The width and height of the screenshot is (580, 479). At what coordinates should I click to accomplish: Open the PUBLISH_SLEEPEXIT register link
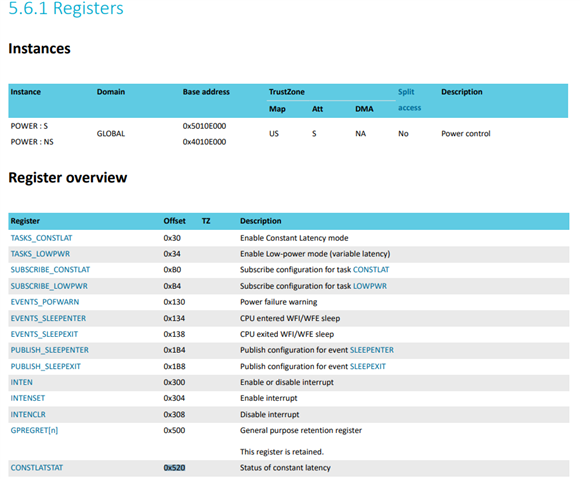pyautogui.click(x=45, y=366)
